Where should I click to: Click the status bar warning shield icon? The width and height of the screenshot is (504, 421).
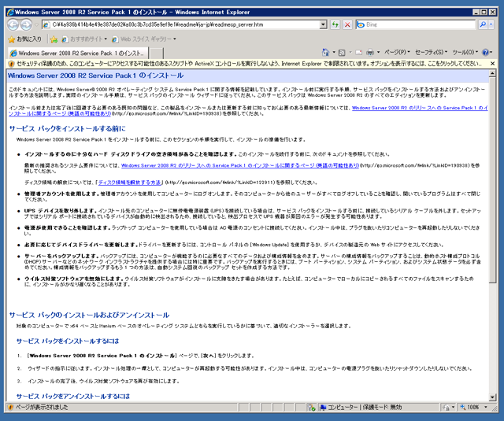[x=10, y=407]
